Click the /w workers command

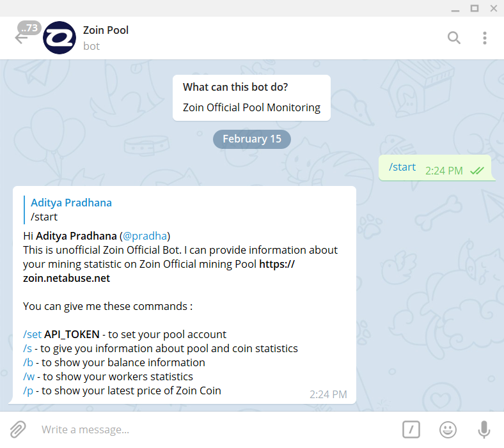(29, 376)
